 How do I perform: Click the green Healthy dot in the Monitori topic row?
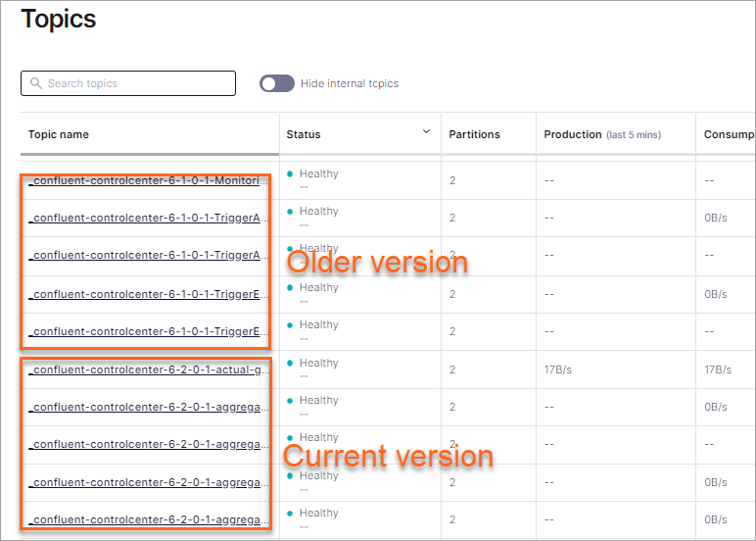[291, 173]
